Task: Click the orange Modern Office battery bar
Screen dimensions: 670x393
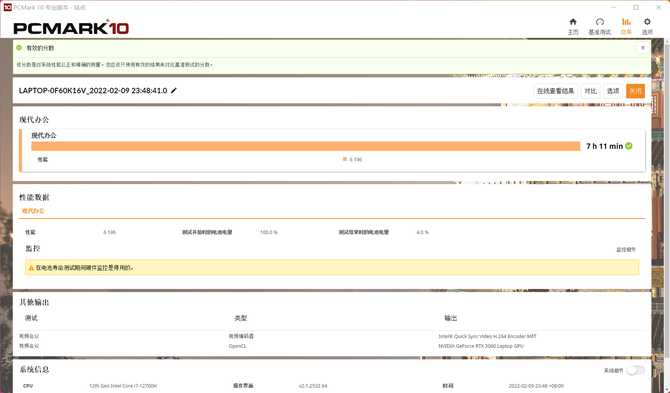Action: pos(306,146)
